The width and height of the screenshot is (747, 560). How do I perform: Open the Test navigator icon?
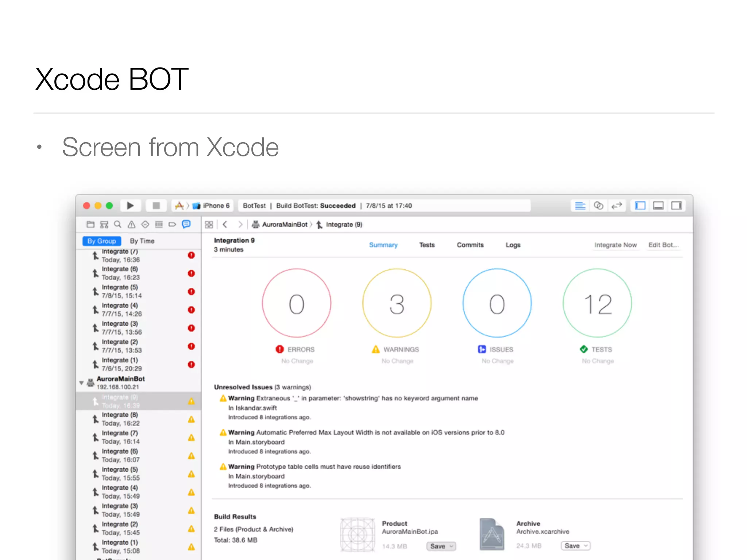[x=145, y=224]
